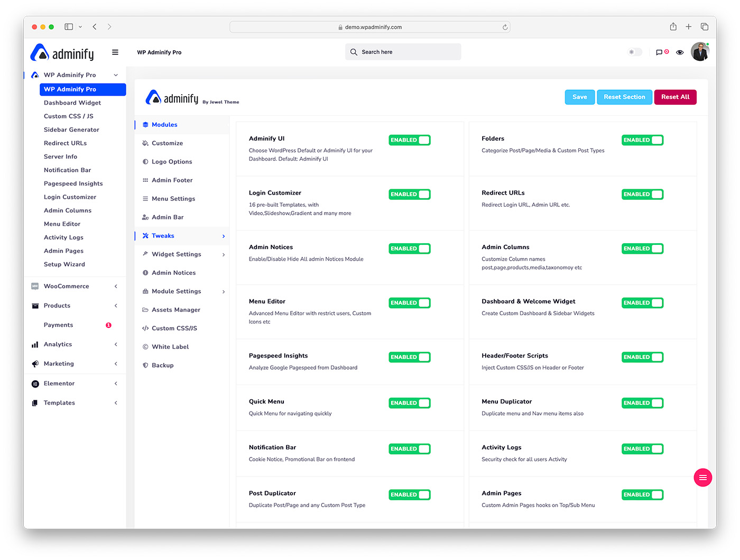This screenshot has height=560, width=740.
Task: Click the eye preview icon in header
Action: pos(680,52)
